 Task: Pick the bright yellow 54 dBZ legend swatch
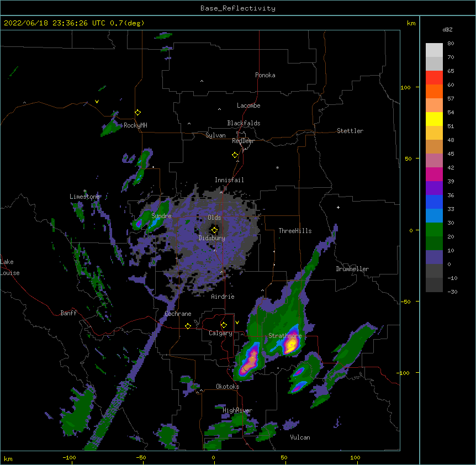pyautogui.click(x=434, y=119)
